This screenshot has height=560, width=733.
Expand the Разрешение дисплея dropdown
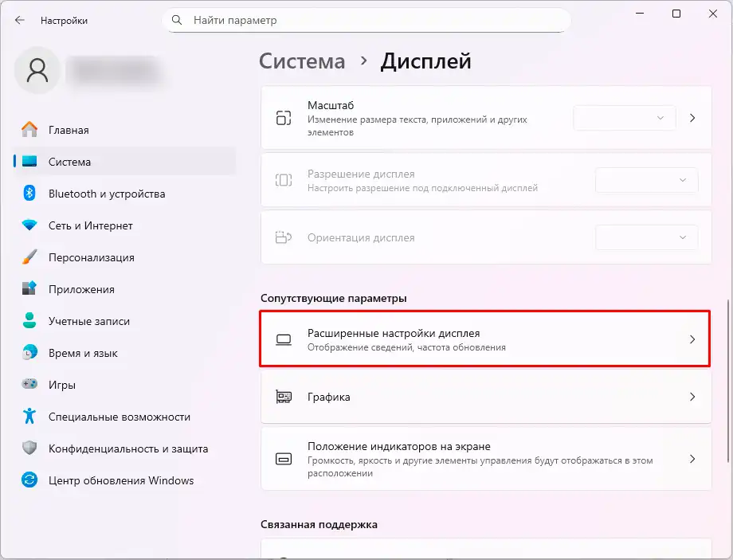[x=646, y=180]
